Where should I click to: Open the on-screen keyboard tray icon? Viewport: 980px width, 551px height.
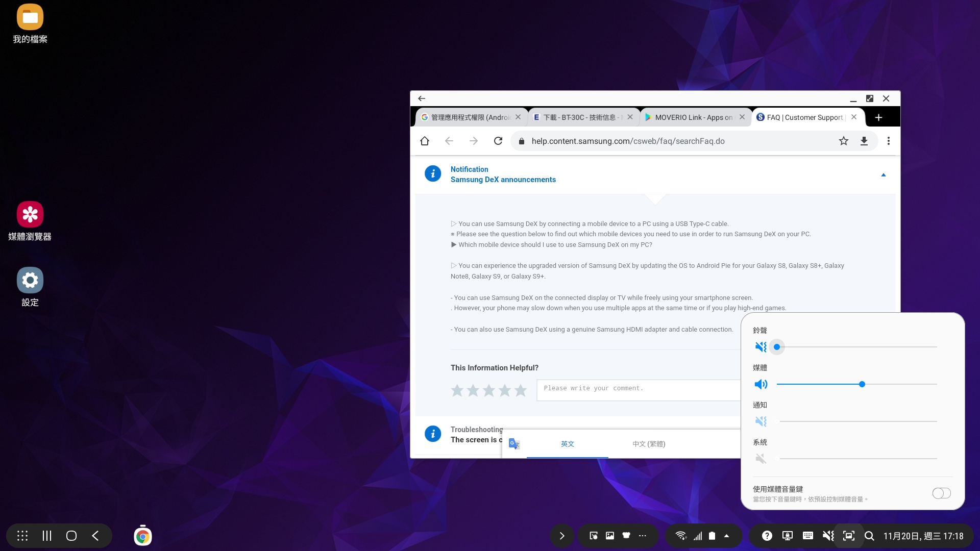tap(808, 536)
